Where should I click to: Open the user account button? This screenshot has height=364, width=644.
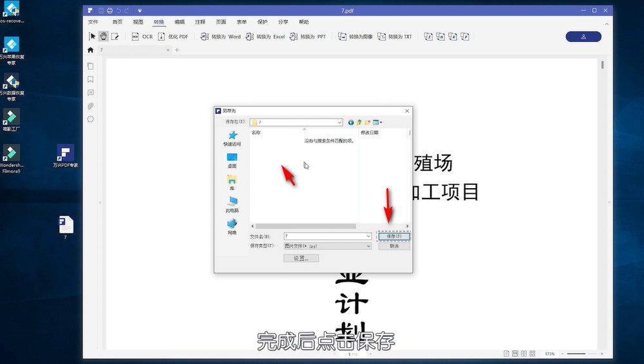point(583,37)
